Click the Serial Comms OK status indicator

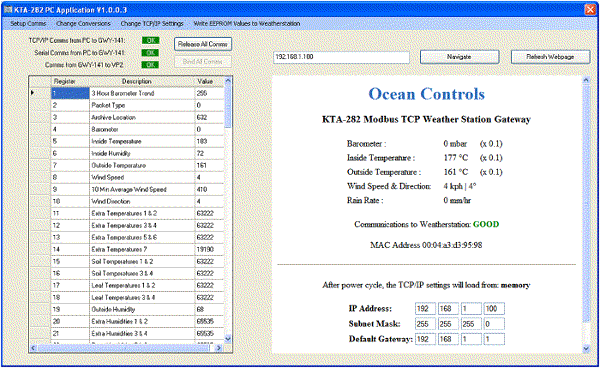point(150,52)
